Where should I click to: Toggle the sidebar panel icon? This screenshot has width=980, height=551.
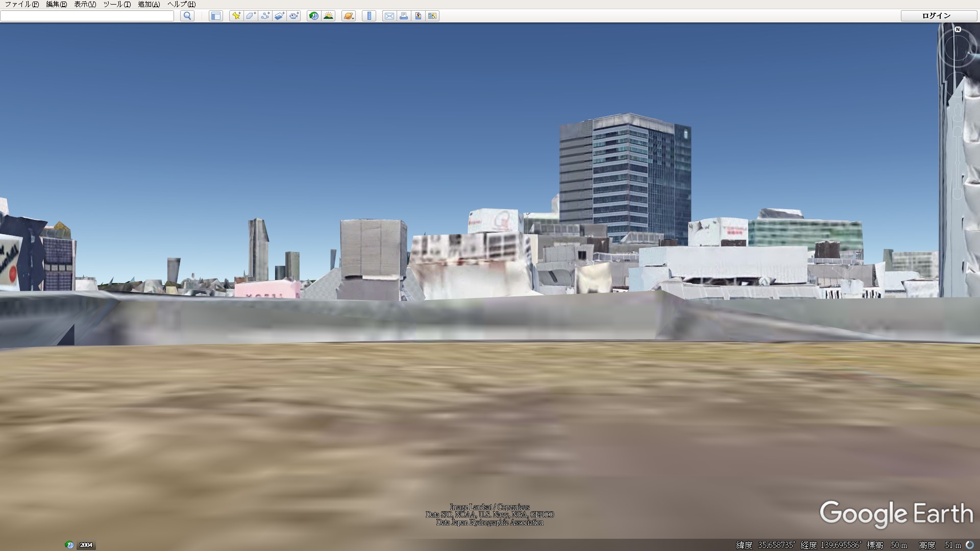click(x=216, y=16)
